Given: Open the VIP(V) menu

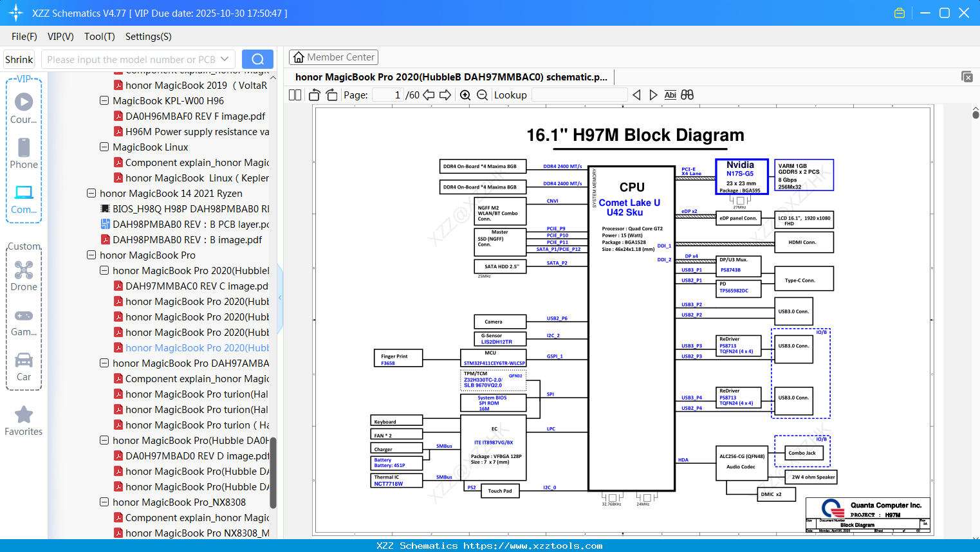Looking at the screenshot, I should [x=60, y=37].
